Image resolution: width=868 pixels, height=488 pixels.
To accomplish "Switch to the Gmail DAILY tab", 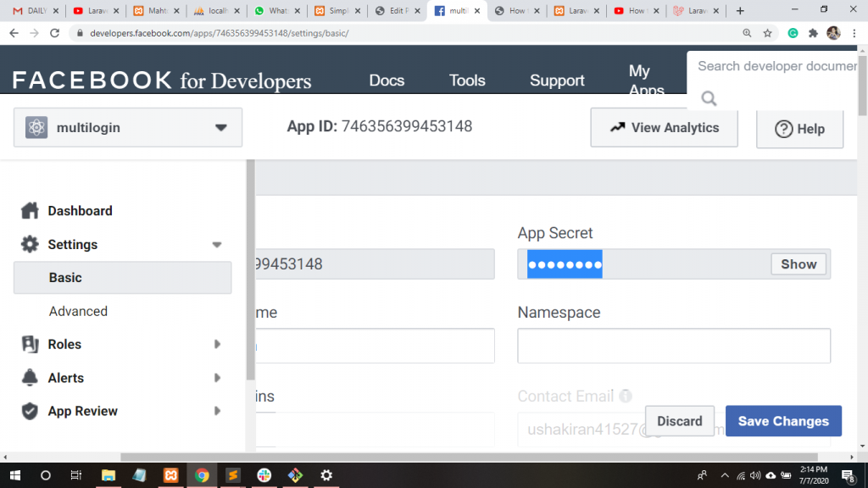I will click(36, 10).
